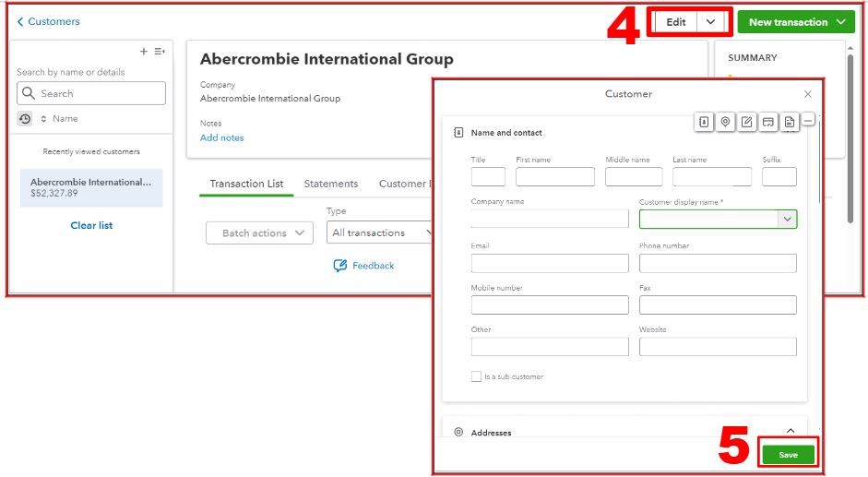
Task: Click the green Save button
Action: [x=789, y=455]
